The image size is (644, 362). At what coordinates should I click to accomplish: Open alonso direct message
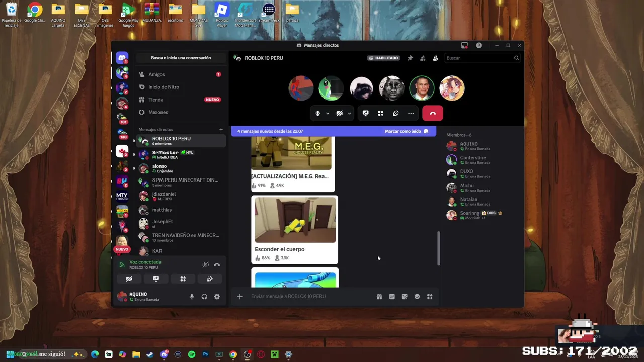[181, 168]
